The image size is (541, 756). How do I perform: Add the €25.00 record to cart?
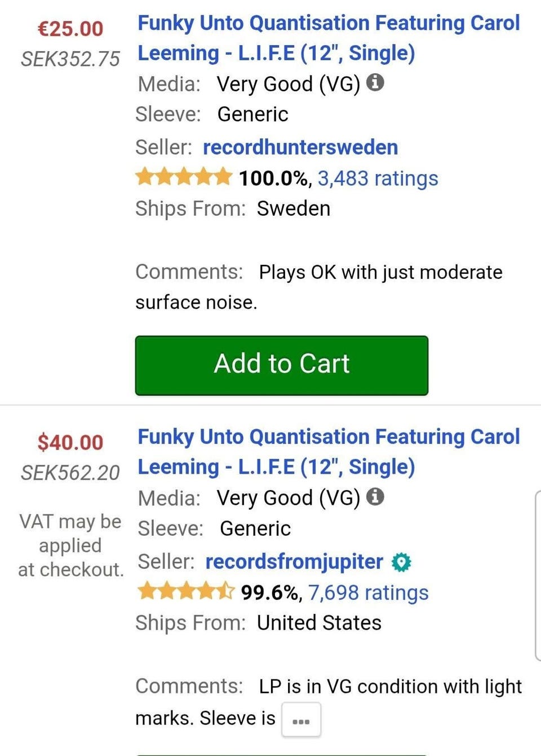point(281,365)
